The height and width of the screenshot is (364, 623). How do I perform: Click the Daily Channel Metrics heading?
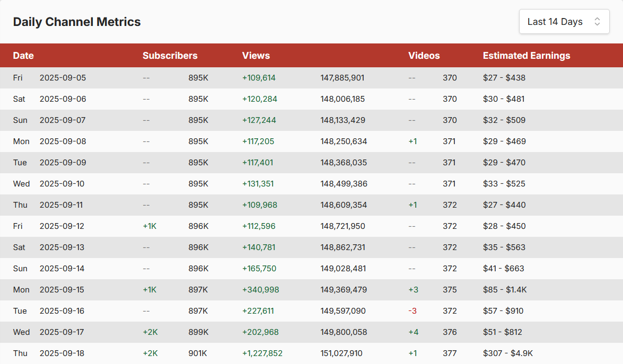tap(77, 22)
